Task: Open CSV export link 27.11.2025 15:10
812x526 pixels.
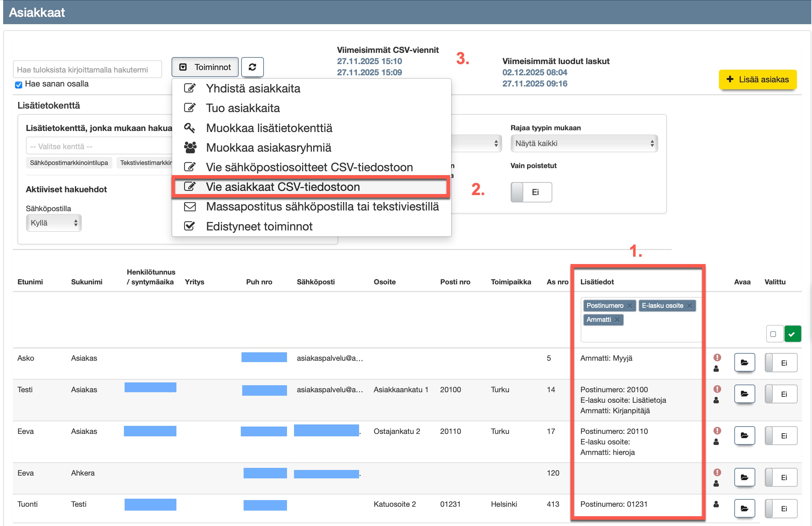Action: [369, 61]
